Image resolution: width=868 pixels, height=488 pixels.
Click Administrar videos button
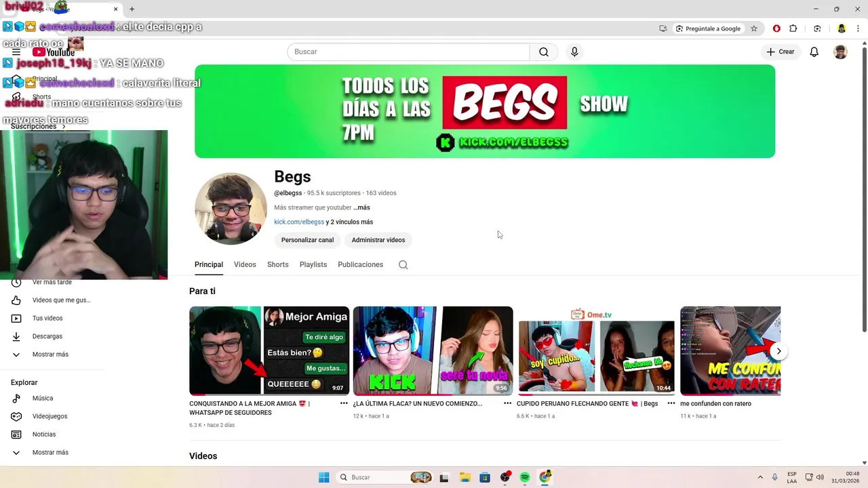[x=378, y=240]
